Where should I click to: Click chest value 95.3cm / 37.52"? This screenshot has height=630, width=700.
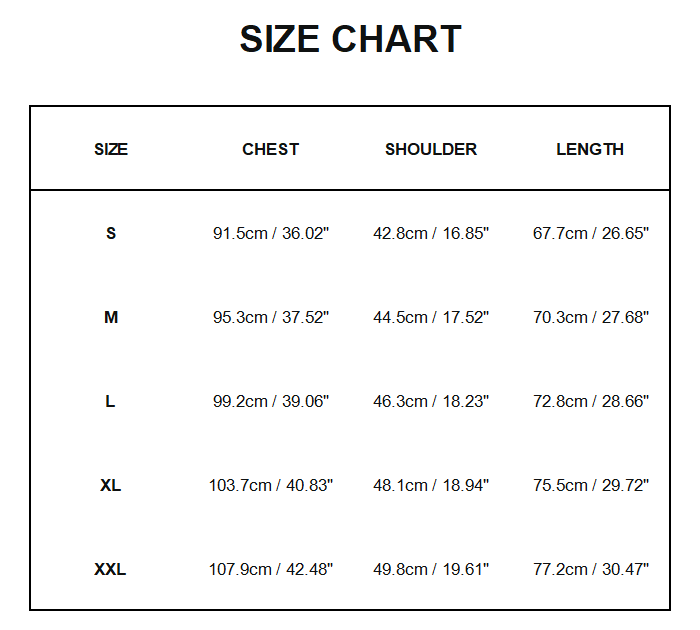[271, 317]
